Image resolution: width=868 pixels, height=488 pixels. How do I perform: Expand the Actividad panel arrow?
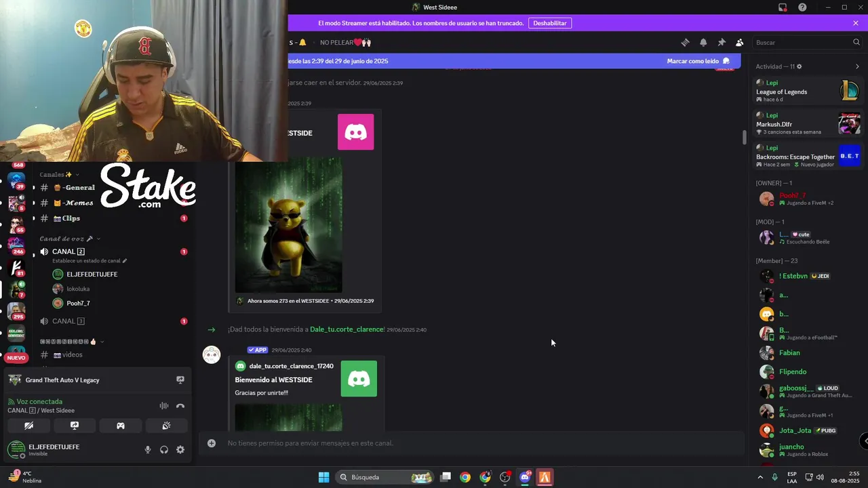(857, 66)
